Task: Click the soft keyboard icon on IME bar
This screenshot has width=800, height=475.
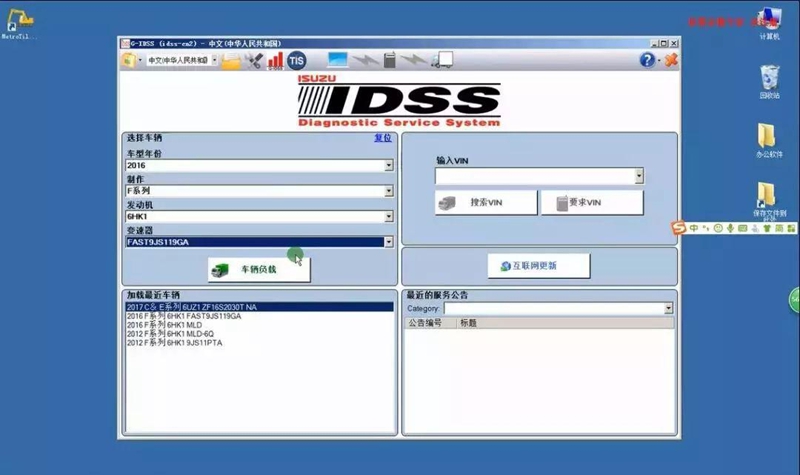Action: coord(742,228)
